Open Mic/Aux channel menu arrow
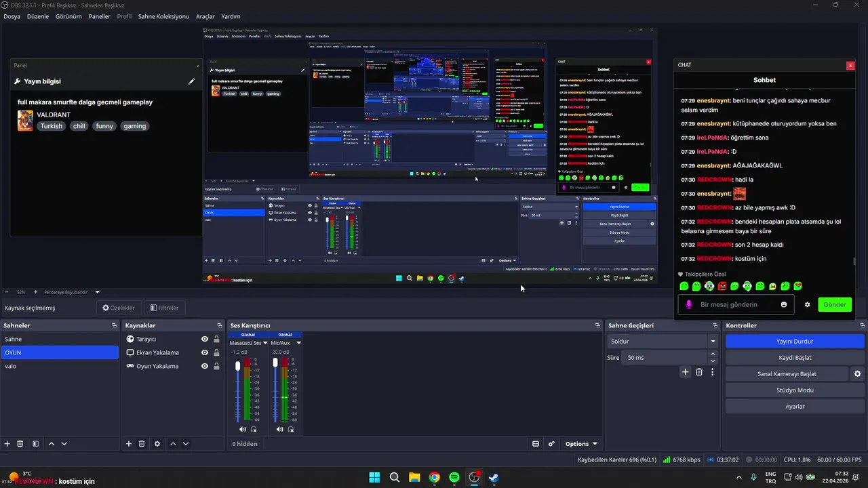 point(298,343)
